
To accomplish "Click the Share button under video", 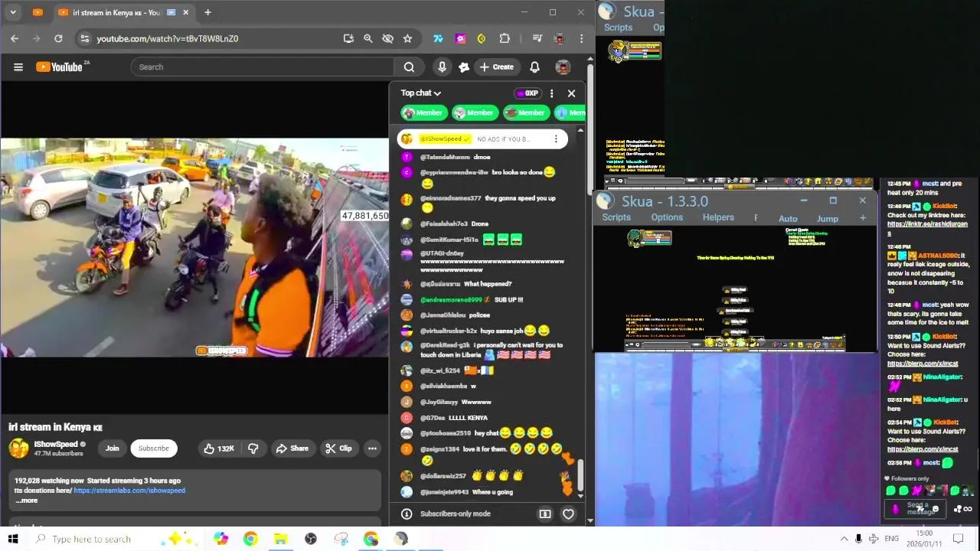I will (292, 448).
